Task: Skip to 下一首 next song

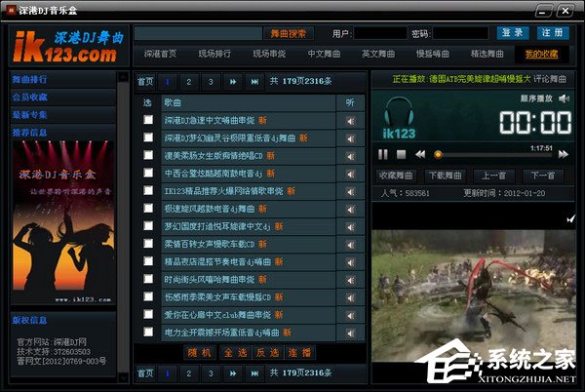Action: tap(543, 176)
